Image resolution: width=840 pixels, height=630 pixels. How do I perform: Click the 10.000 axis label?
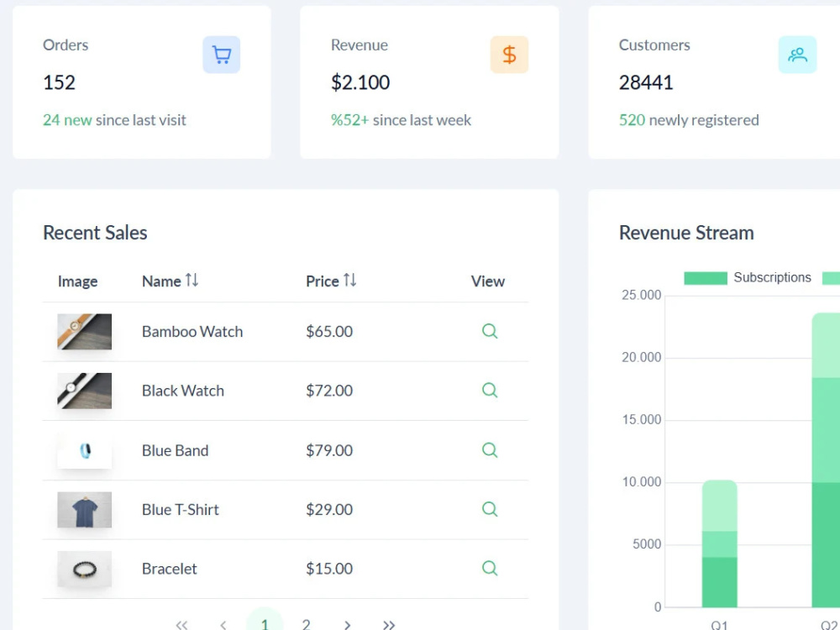[x=641, y=482]
